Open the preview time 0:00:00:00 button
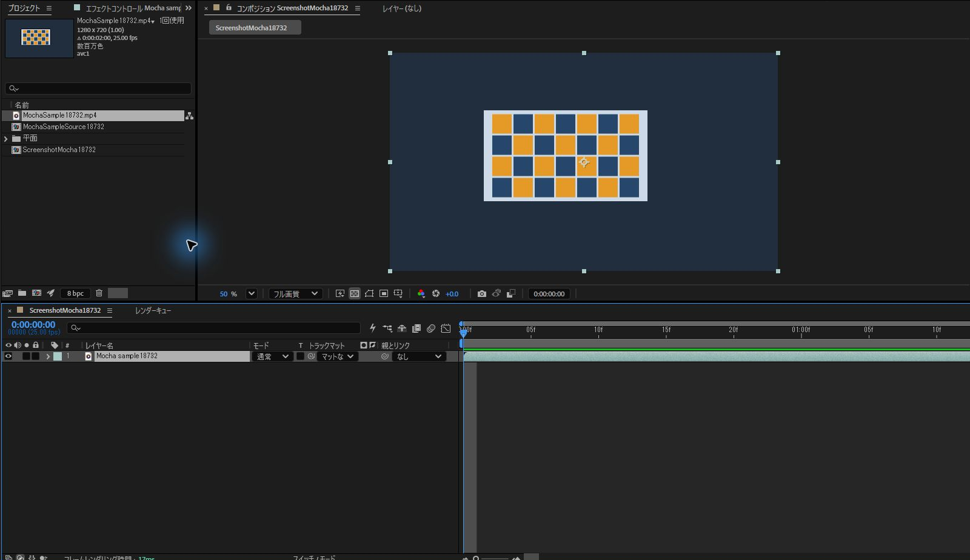970x560 pixels. (x=549, y=294)
